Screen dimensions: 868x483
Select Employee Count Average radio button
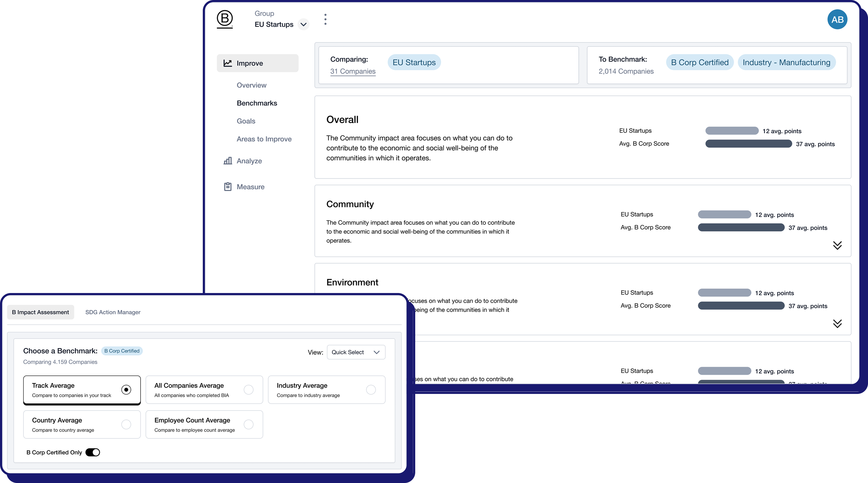(248, 424)
